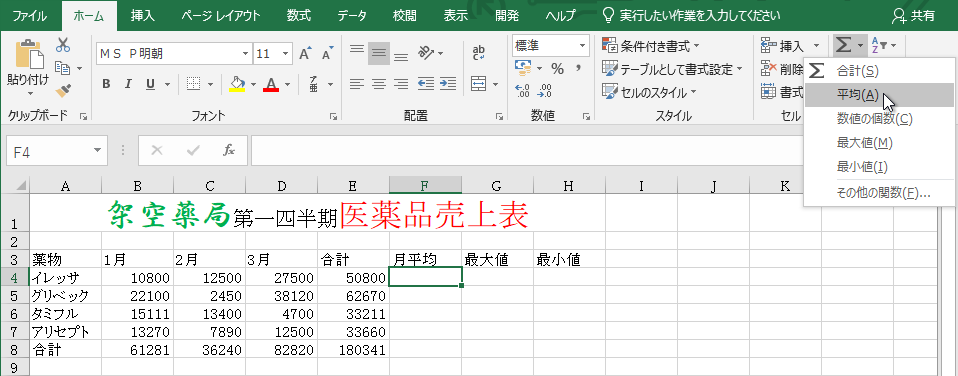Open the font name dropdown ＭＳ Ｐ明朝
958x376 pixels.
point(245,54)
